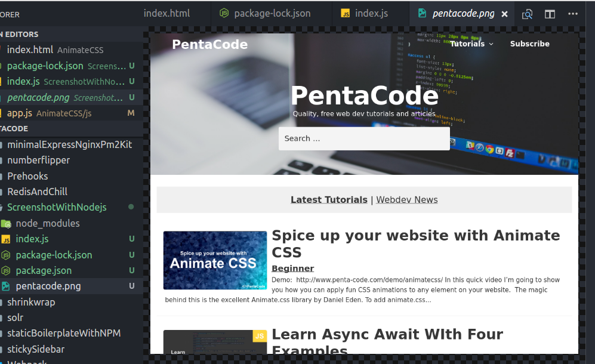Click the Animate CSS article thumbnail
The width and height of the screenshot is (595, 364).
[215, 260]
